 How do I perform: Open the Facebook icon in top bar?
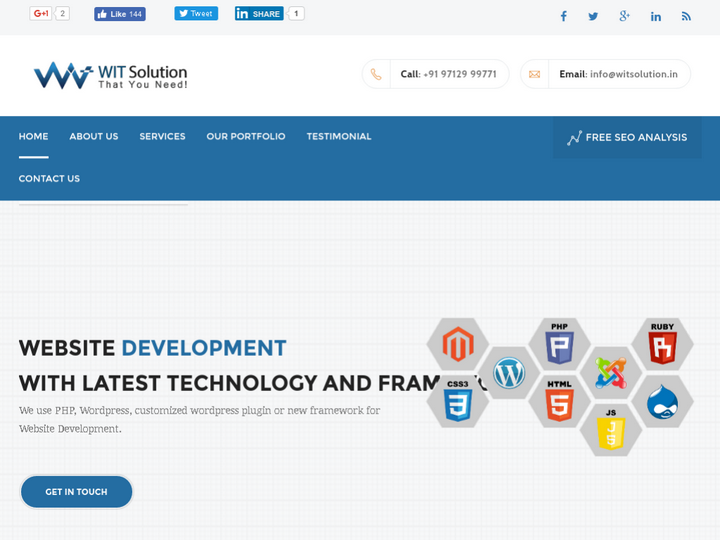pos(563,16)
